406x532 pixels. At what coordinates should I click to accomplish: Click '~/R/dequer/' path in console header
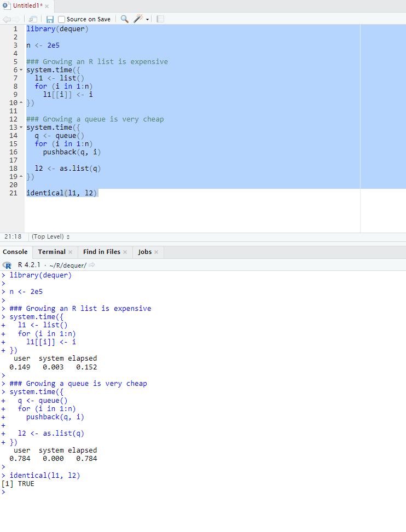pos(68,265)
